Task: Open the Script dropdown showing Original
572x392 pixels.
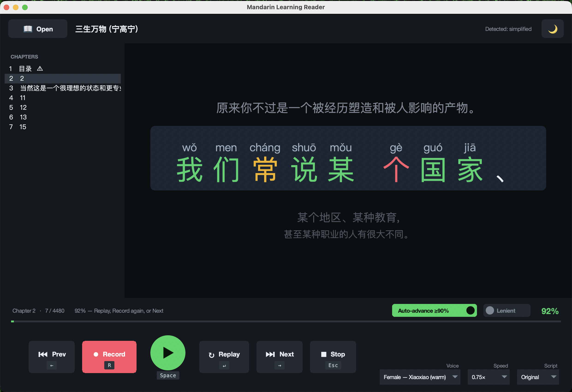Action: 538,377
